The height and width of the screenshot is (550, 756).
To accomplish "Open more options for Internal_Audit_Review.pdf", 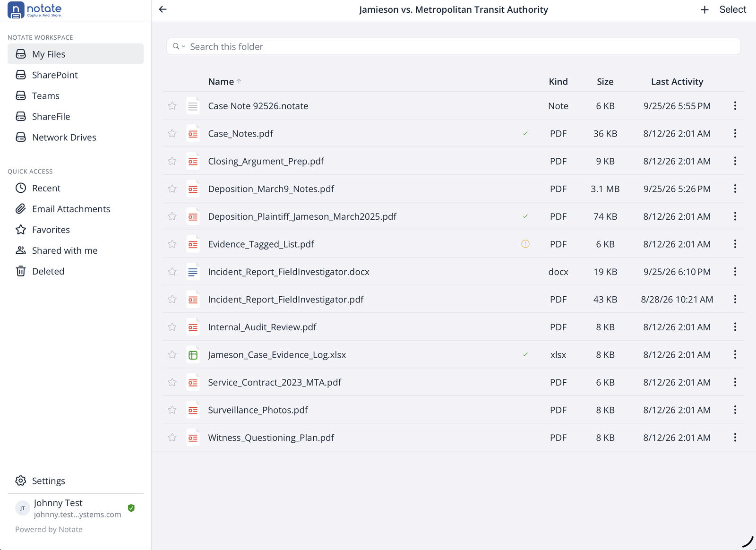I will pos(735,327).
